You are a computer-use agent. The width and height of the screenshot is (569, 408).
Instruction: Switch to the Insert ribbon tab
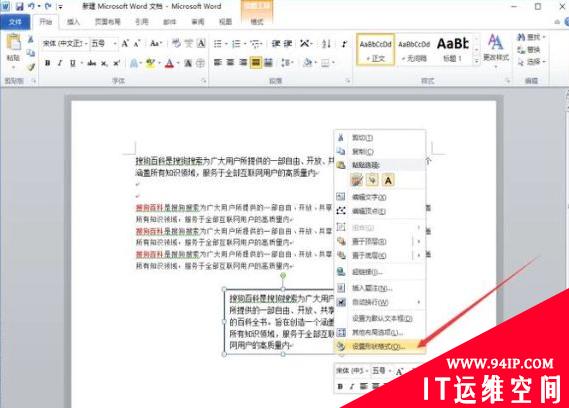click(x=73, y=22)
